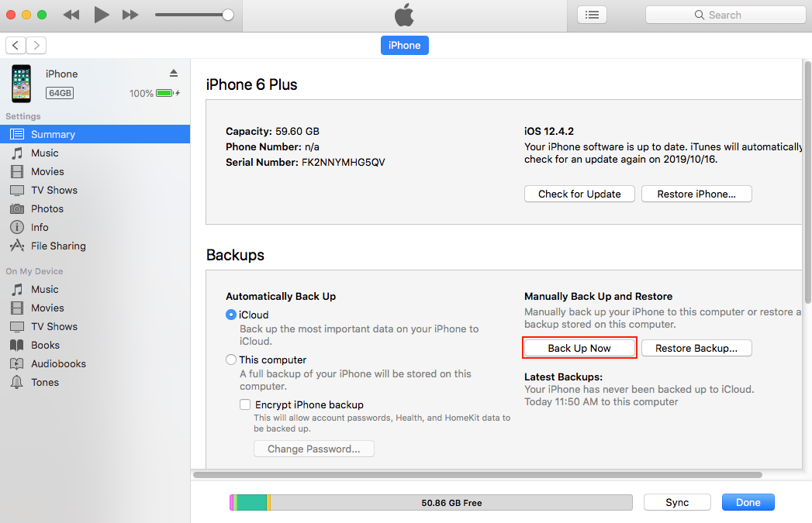This screenshot has width=812, height=523.
Task: Go back with the left chevron button
Action: click(x=16, y=46)
